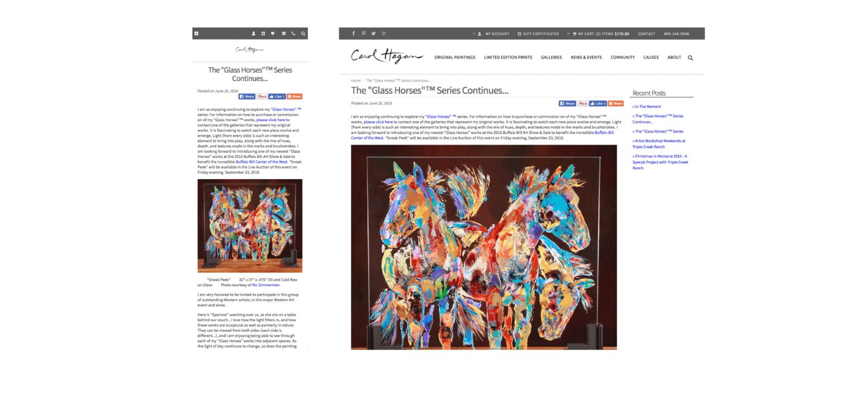Click 'please click here' link in mobile article
This screenshot has width=868, height=409.
tap(271, 120)
